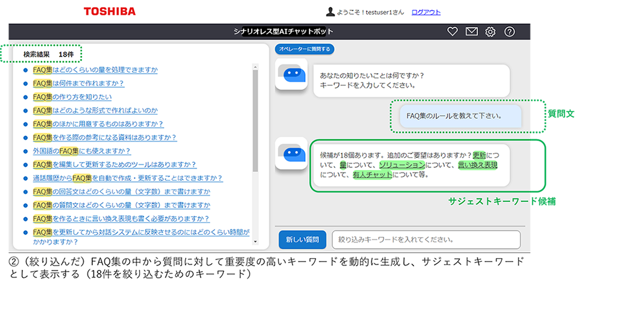Click the results list scroll down arrow

coord(255,242)
